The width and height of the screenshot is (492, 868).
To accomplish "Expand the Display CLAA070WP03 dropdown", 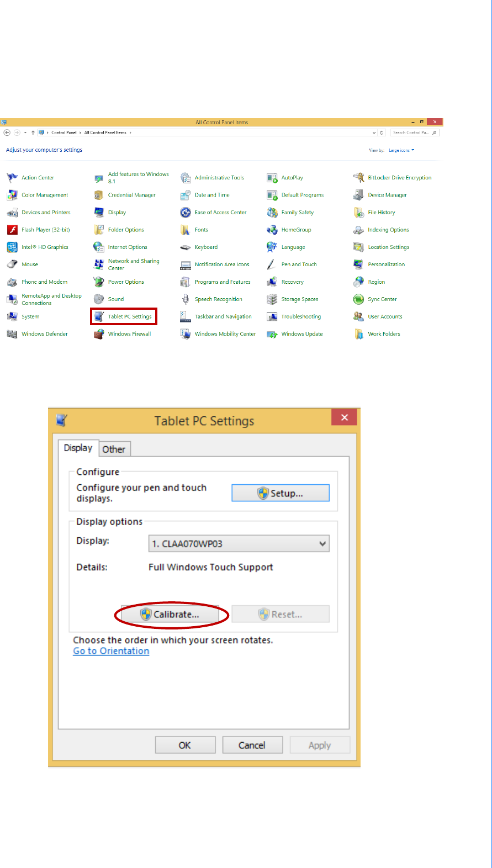I will pyautogui.click(x=239, y=543).
